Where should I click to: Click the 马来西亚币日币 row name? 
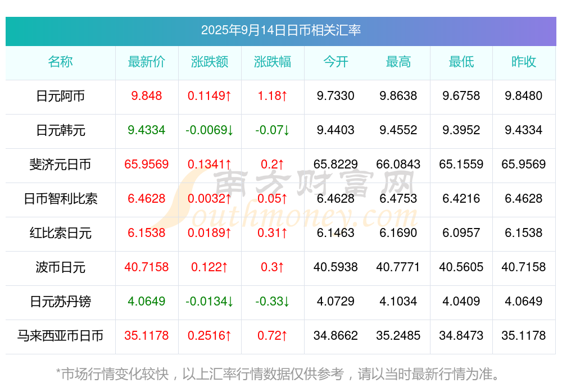[60, 336]
